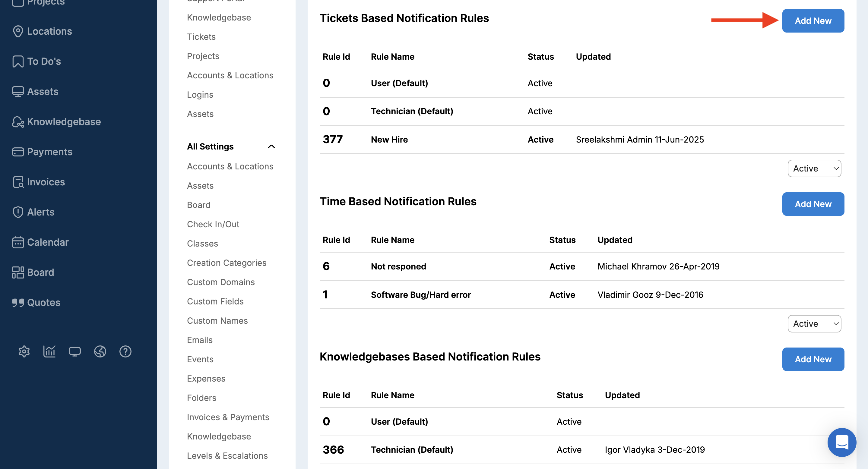Click the monitor icon in sidebar footer
The width and height of the screenshot is (868, 469).
pos(74,351)
